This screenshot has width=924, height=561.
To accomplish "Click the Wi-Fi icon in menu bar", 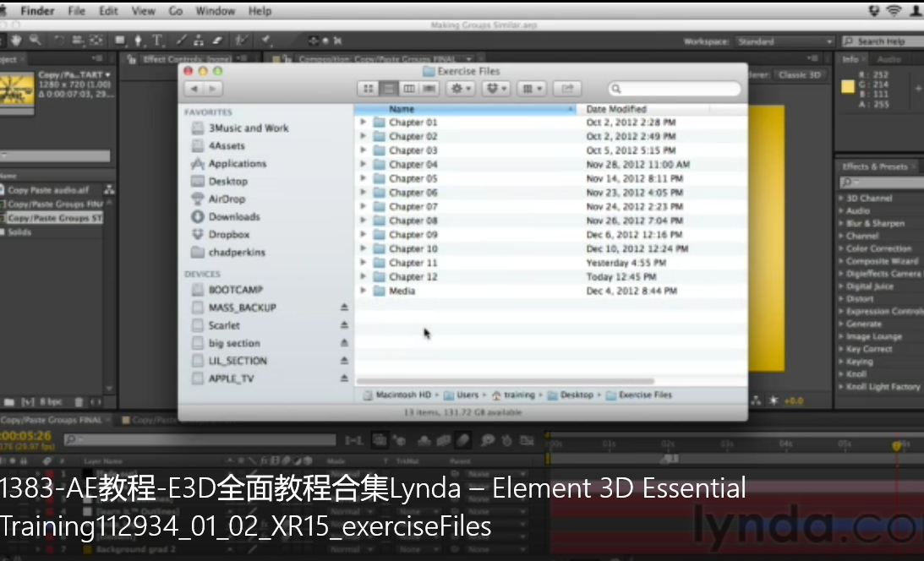I will pos(894,11).
